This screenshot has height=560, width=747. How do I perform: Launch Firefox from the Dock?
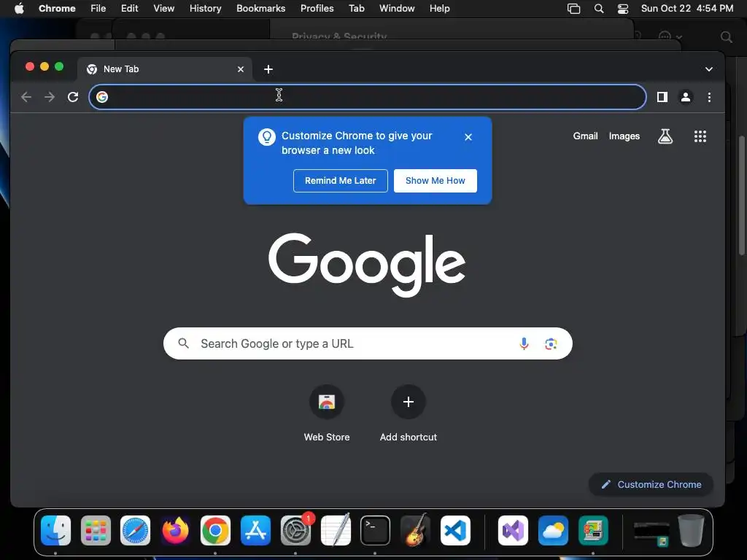(175, 531)
